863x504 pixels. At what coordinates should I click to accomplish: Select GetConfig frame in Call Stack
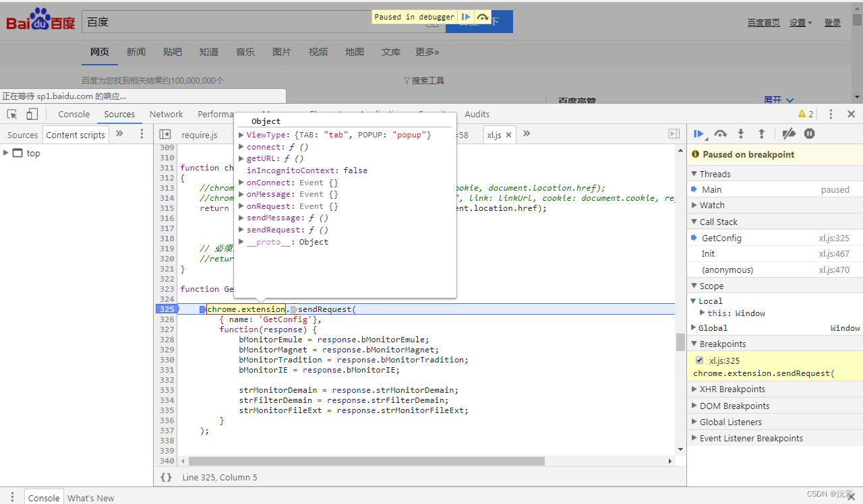click(x=775, y=238)
